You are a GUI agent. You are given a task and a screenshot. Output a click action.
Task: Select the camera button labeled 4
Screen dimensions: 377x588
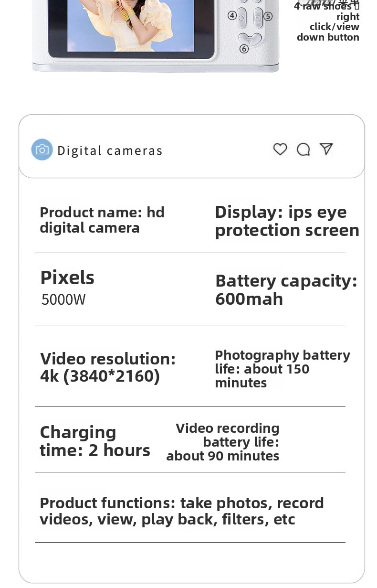[x=242, y=18]
